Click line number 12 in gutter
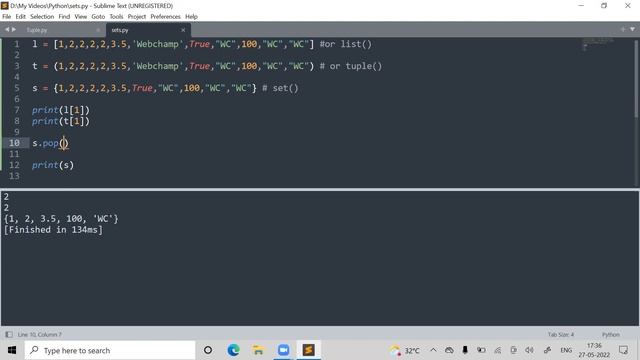This screenshot has width=640, height=360. pyautogui.click(x=14, y=165)
